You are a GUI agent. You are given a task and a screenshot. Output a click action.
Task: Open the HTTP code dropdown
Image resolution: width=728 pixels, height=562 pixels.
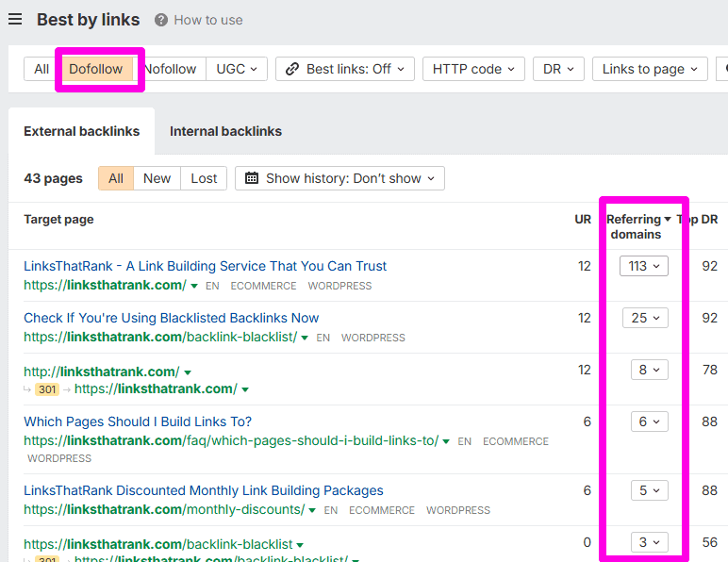click(473, 69)
